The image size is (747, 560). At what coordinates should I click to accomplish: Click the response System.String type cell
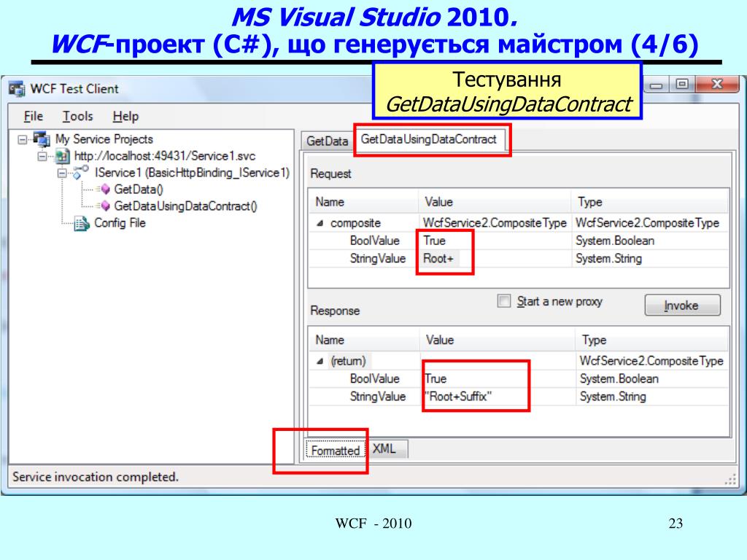point(613,397)
